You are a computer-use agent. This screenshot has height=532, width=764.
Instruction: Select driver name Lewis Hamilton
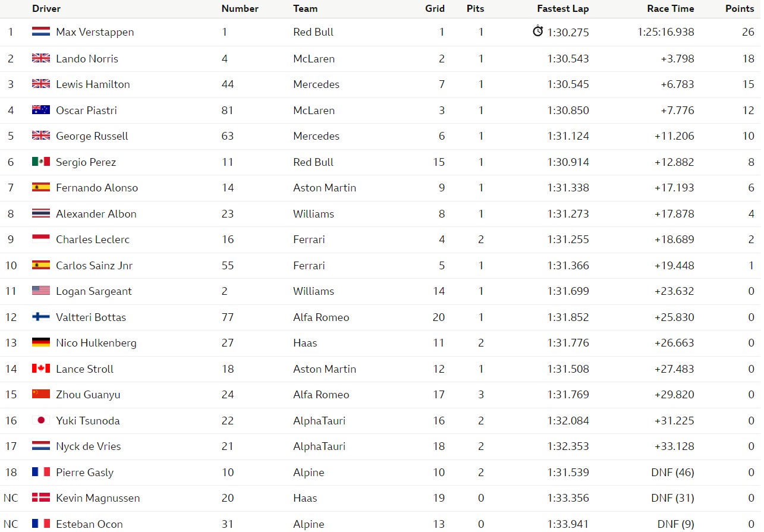tap(93, 84)
